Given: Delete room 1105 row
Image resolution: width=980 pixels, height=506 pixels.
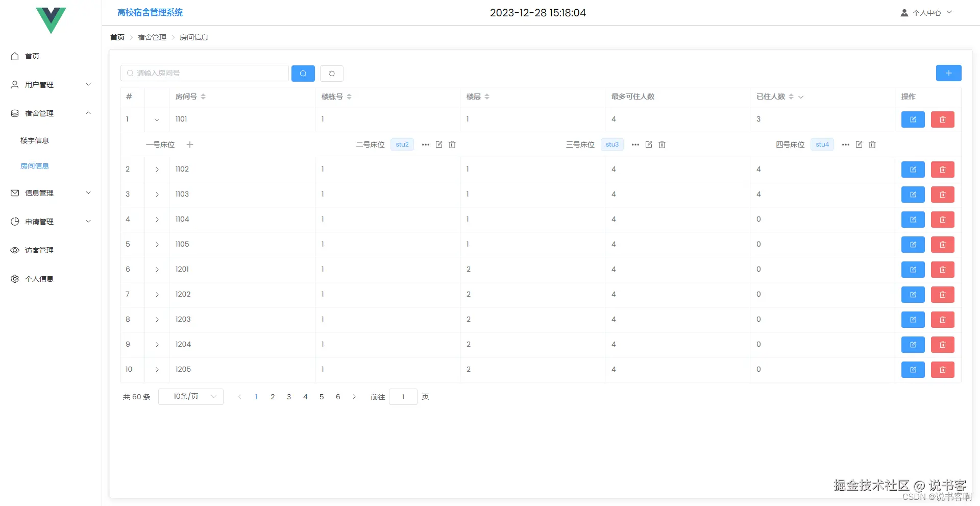Looking at the screenshot, I should pyautogui.click(x=943, y=245).
